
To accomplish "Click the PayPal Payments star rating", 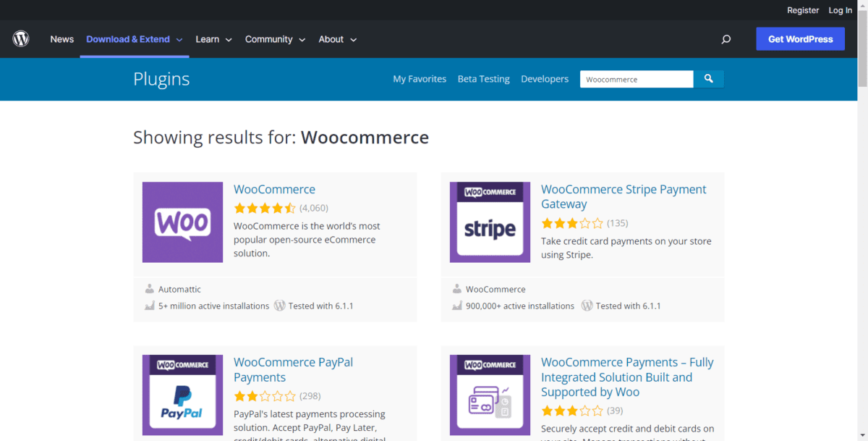I will (265, 396).
